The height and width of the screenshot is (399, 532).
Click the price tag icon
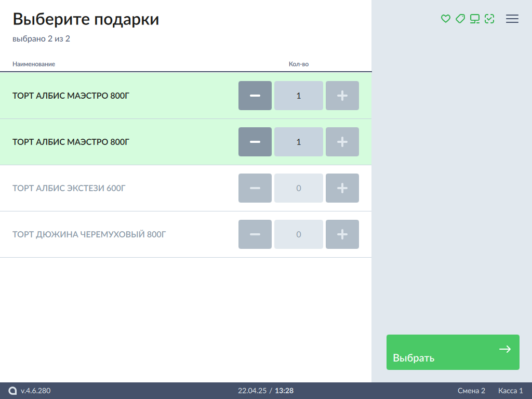460,19
